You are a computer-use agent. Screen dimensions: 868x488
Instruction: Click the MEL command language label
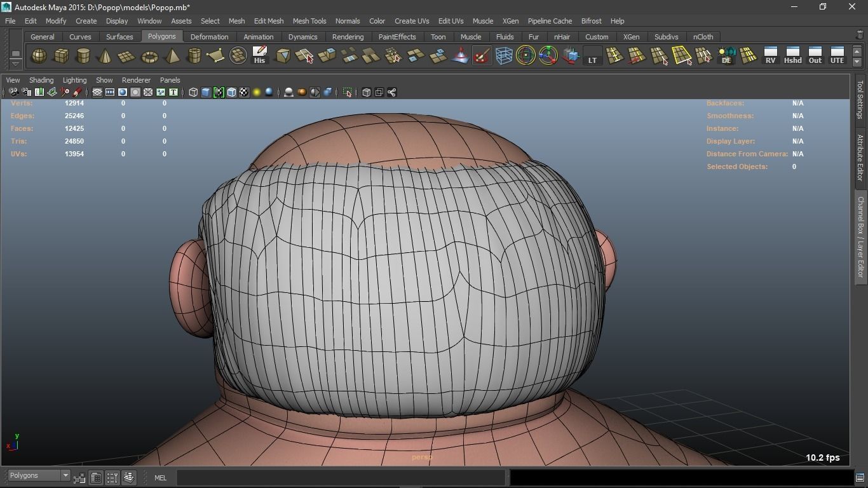160,478
